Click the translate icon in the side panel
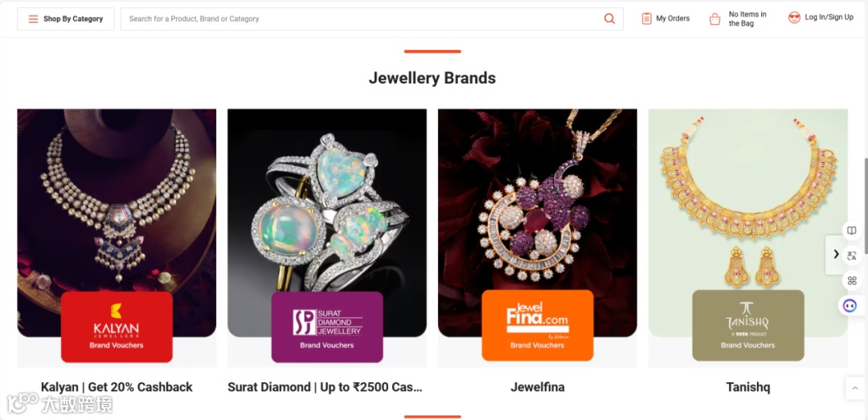The width and height of the screenshot is (868, 420). click(851, 255)
